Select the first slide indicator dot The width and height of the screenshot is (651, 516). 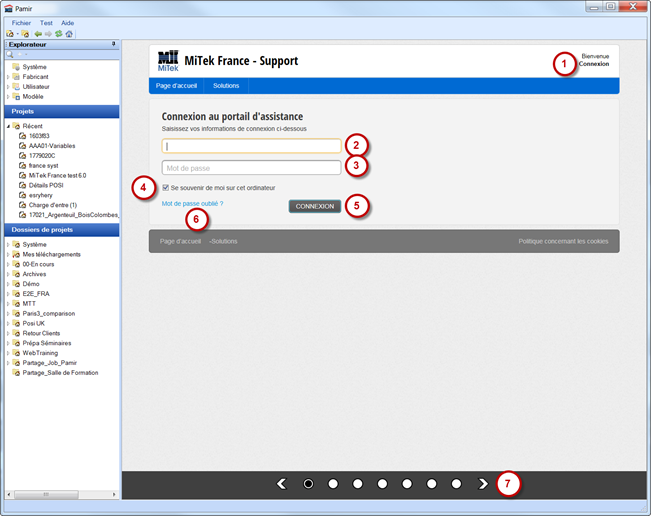pos(308,484)
